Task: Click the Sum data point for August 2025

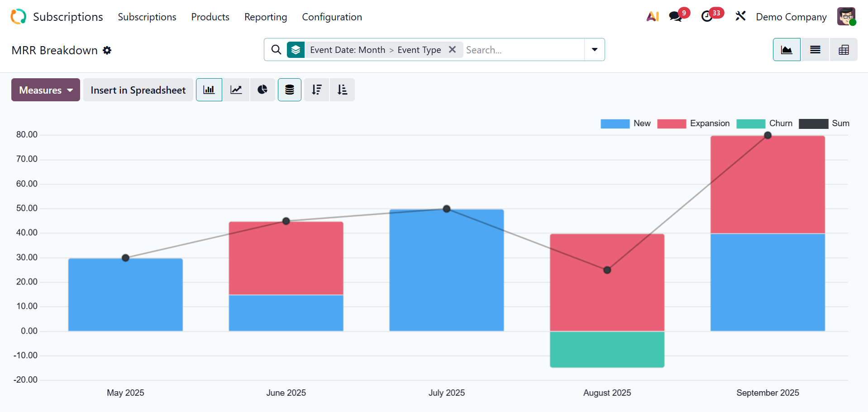Action: pos(607,270)
